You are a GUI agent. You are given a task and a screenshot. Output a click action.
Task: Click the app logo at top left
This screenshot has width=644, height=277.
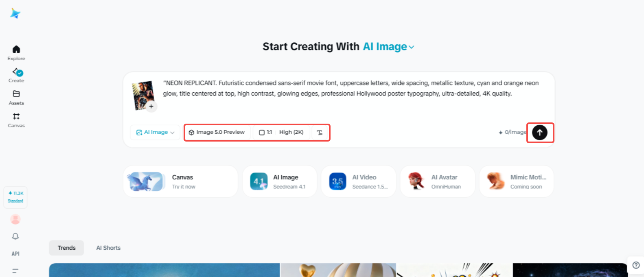coord(15,13)
